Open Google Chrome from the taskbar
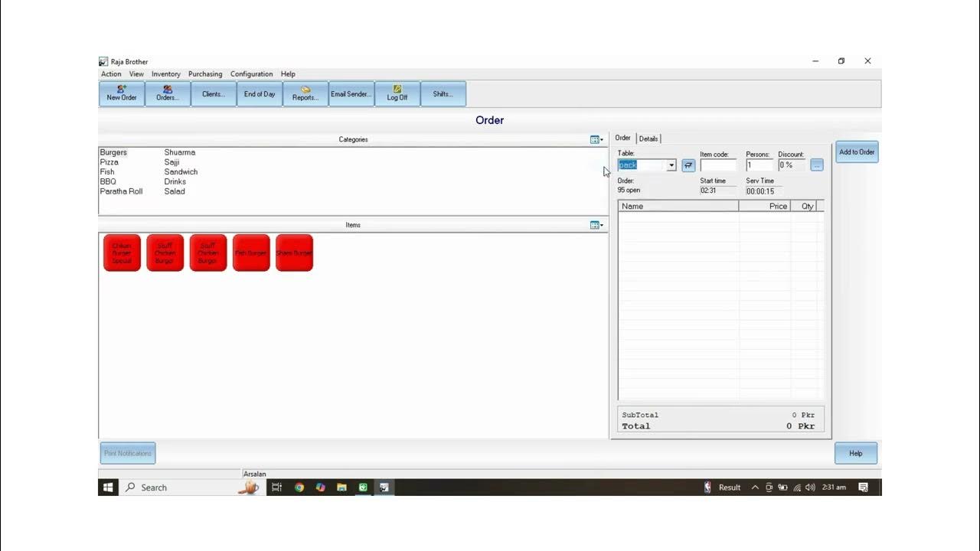Image resolution: width=980 pixels, height=551 pixels. [299, 487]
